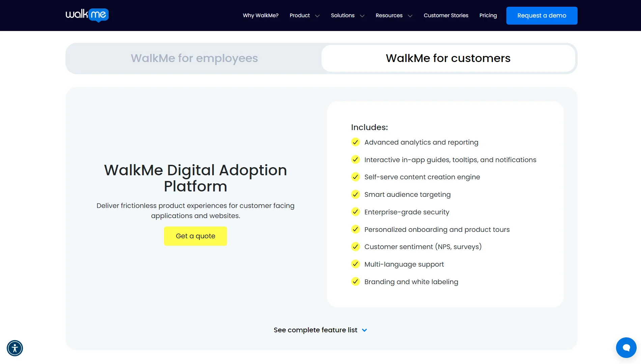Image resolution: width=641 pixels, height=364 pixels.
Task: Open the Pricing page
Action: pos(488,16)
